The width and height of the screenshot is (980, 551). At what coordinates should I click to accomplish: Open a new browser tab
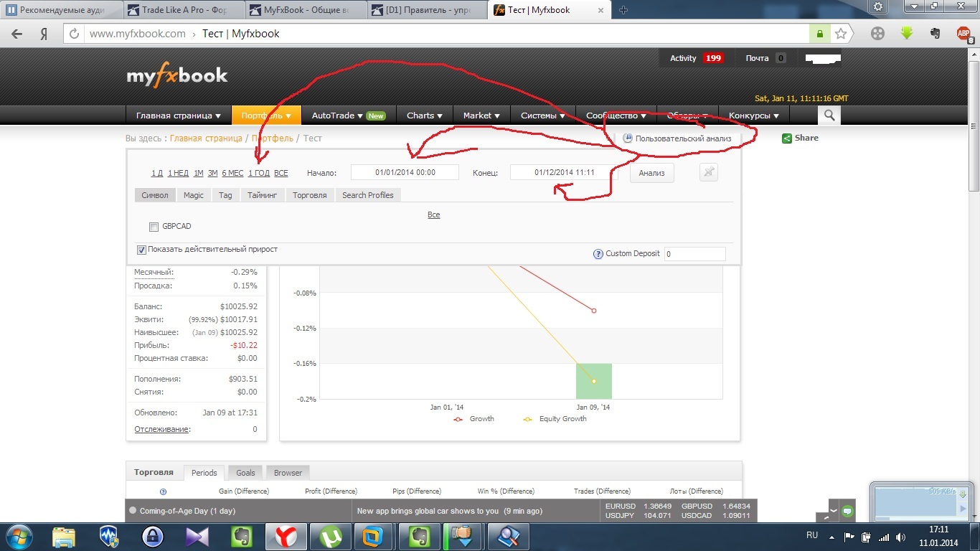click(x=623, y=10)
